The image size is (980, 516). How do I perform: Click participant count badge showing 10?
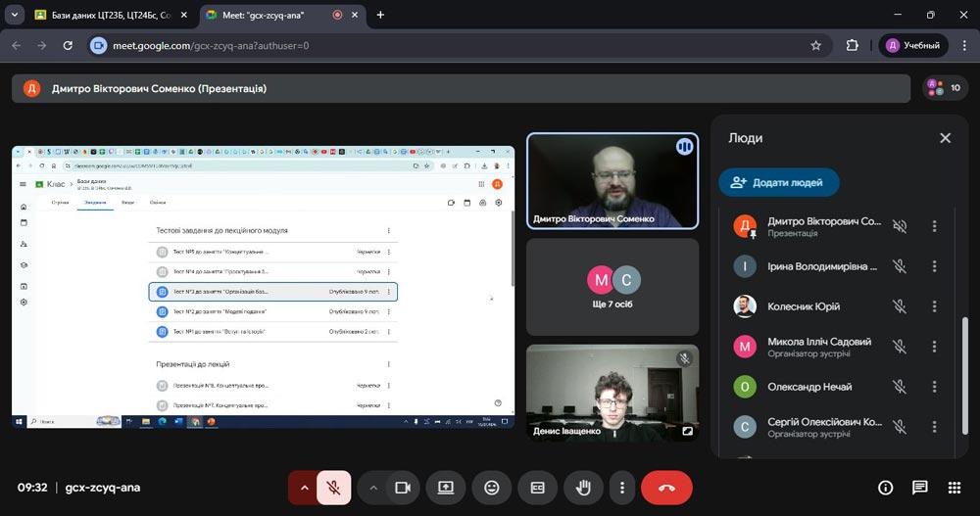[945, 88]
